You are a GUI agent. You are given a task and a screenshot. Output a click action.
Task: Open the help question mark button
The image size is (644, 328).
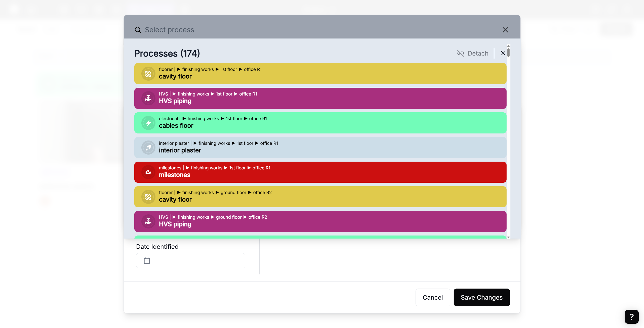[x=631, y=317]
